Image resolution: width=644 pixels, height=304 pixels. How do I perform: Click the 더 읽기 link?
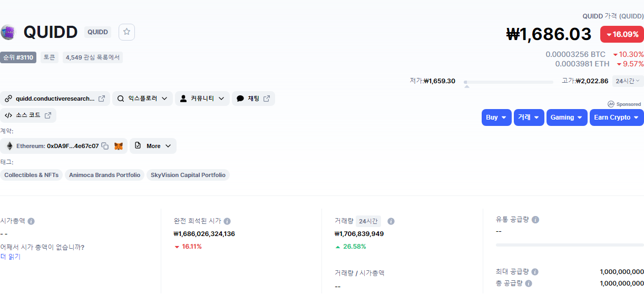pos(10,257)
